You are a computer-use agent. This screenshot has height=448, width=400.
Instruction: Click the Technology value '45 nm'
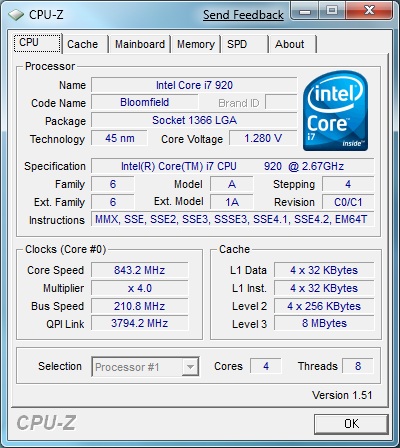tap(119, 138)
